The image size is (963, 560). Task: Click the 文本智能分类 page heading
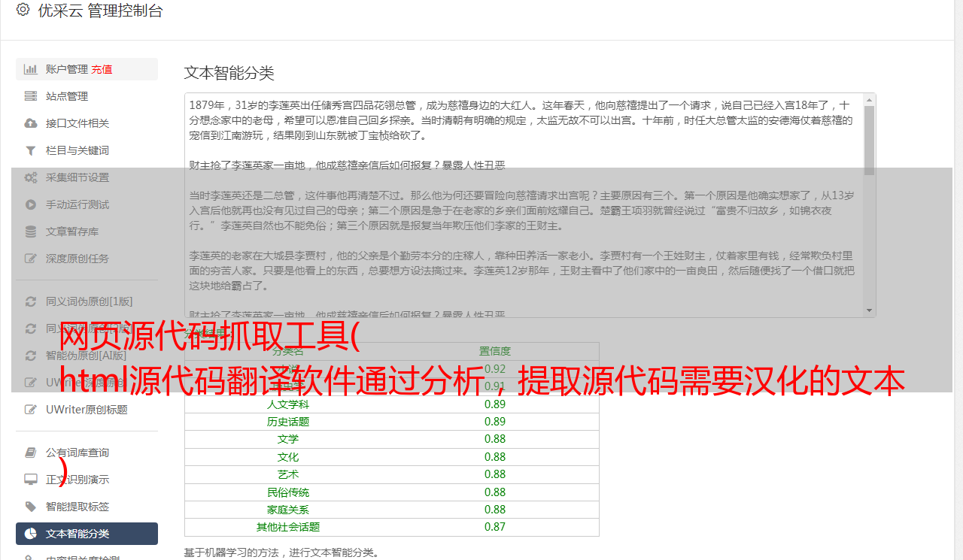tap(229, 73)
